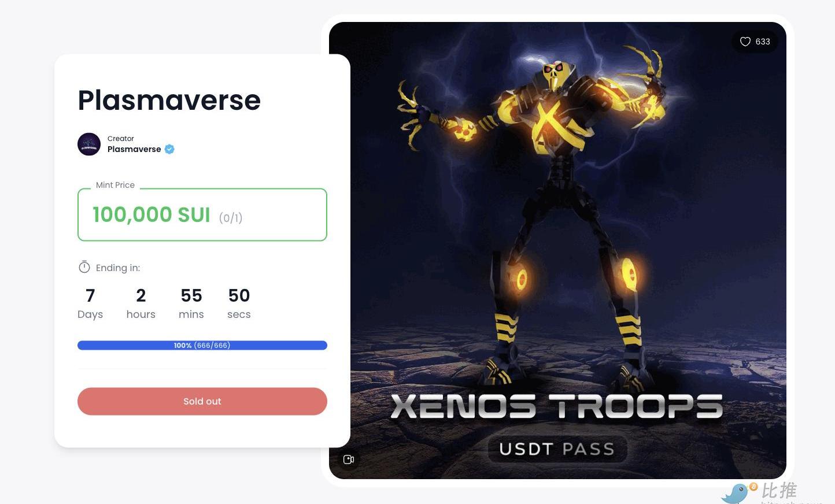Click the USDT PASS badge on artwork

pos(557,449)
